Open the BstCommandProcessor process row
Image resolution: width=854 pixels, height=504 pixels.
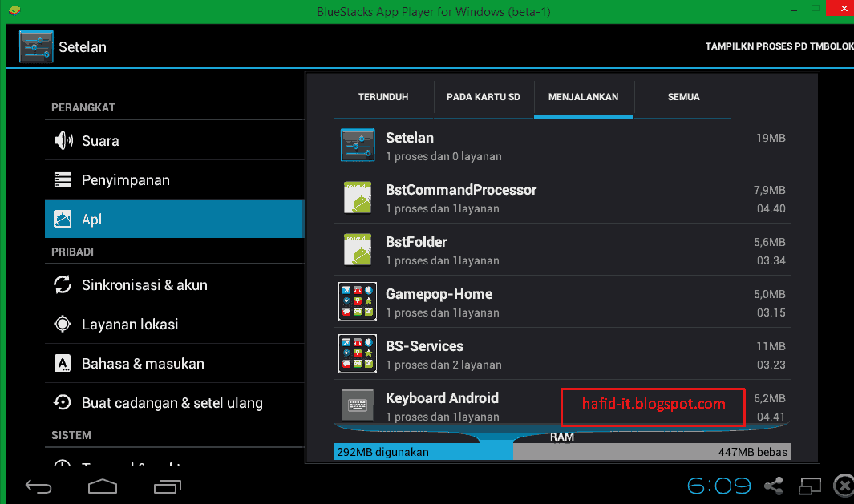[562, 198]
